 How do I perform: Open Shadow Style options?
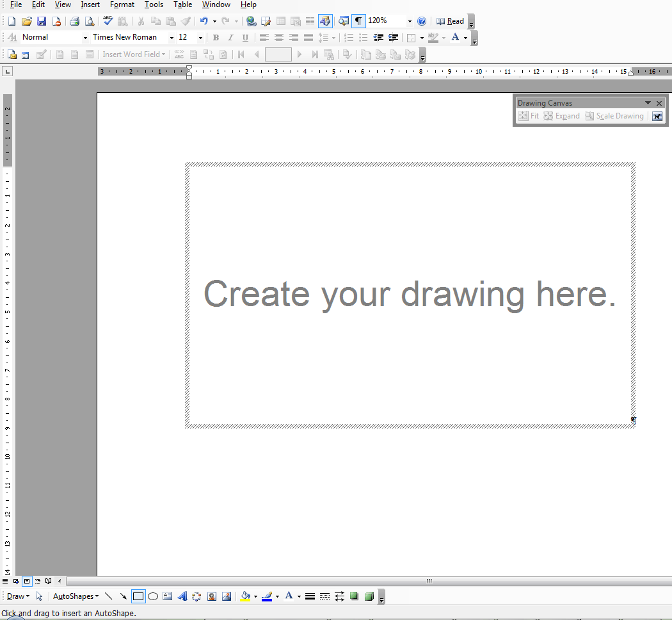[354, 596]
